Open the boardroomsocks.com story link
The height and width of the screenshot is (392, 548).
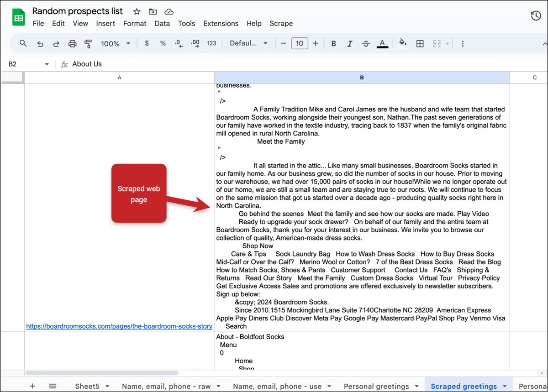(119, 326)
